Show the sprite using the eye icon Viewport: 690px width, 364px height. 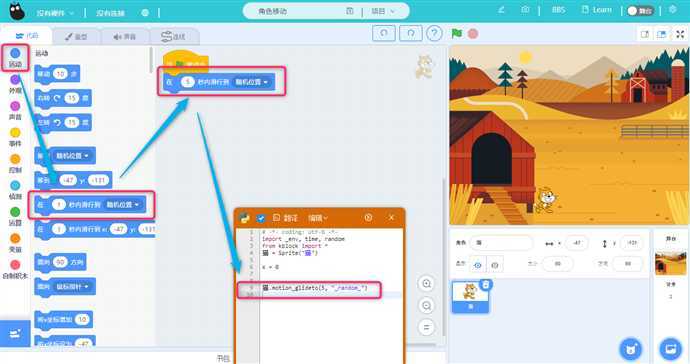[478, 265]
